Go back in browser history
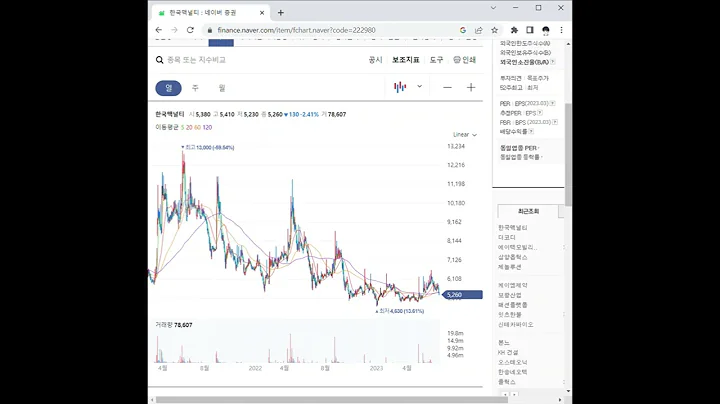720x404 pixels. (159, 30)
